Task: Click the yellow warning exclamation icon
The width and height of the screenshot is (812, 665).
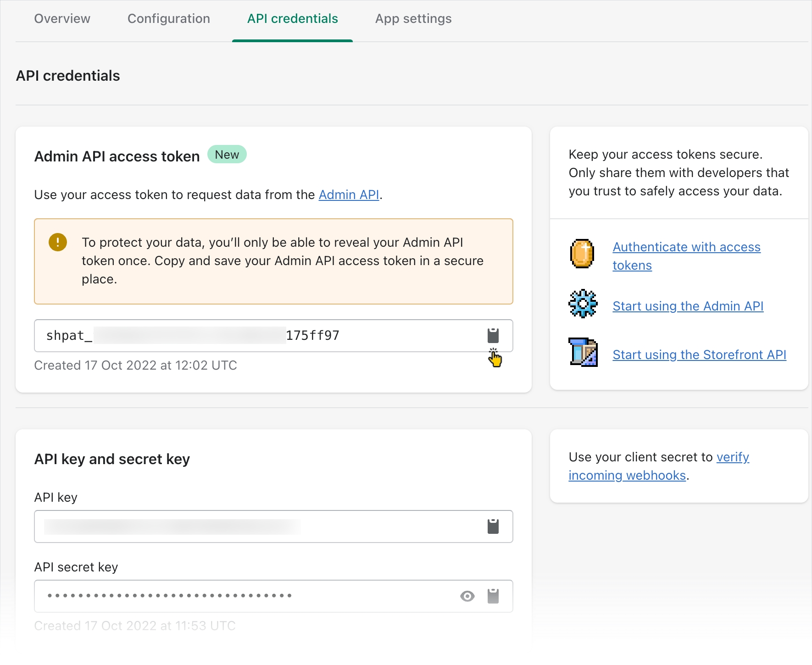Action: click(x=58, y=242)
